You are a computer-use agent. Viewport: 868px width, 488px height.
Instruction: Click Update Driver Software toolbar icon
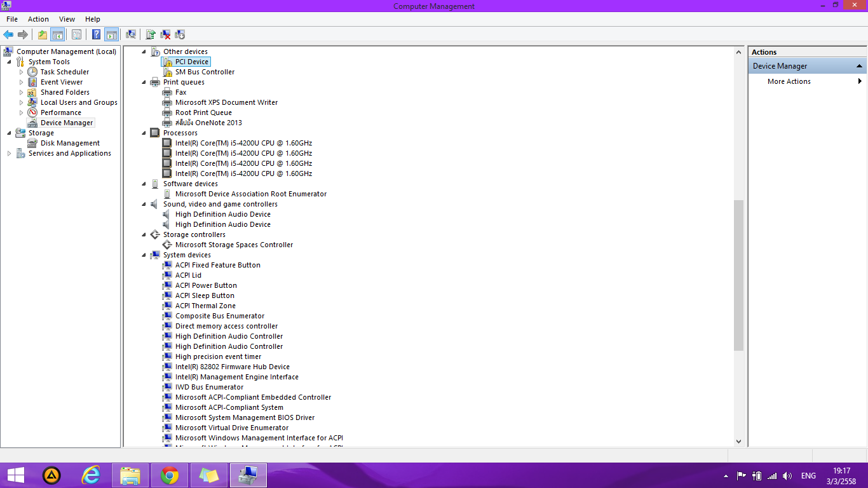point(151,34)
